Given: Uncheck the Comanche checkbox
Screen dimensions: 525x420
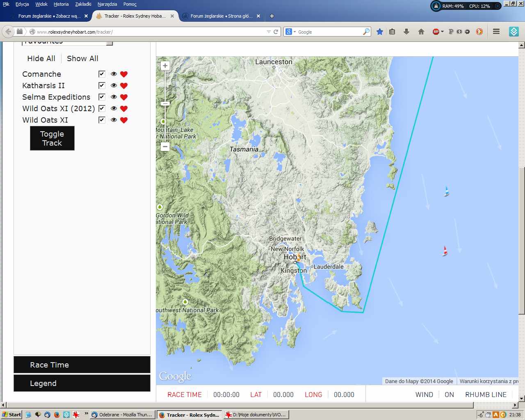Looking at the screenshot, I should [x=102, y=74].
